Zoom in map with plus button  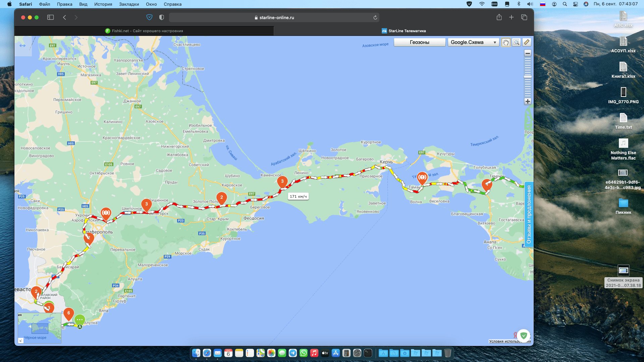pyautogui.click(x=528, y=101)
